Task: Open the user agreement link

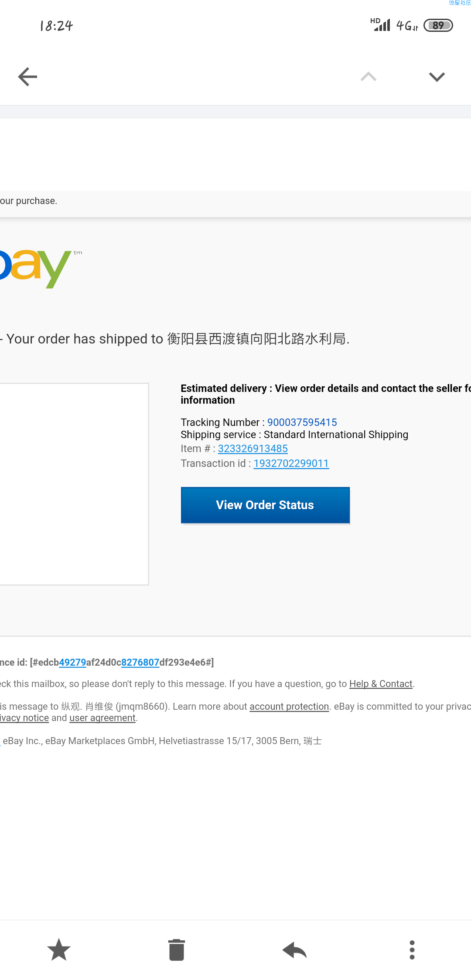Action: [102, 718]
